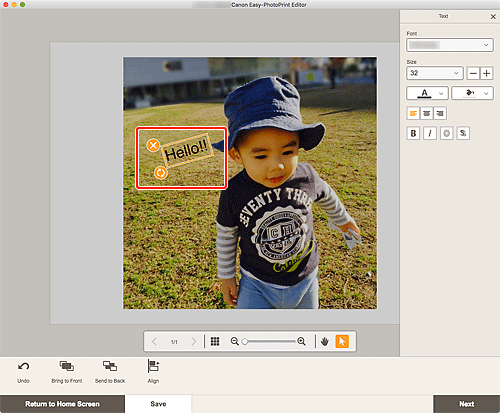Click the orange delete icon on the text box
The height and width of the screenshot is (413, 500).
pos(153,145)
